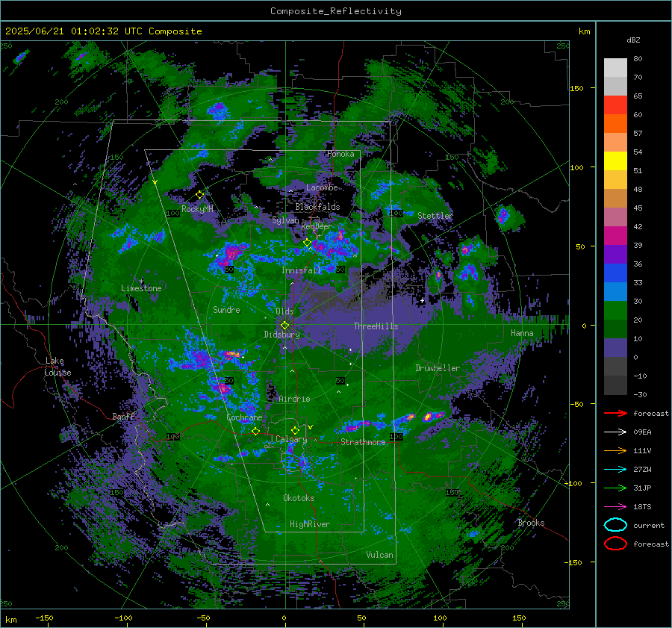This screenshot has height=628, width=672.
Task: Click the yellow V marker northeast of Calgary
Action: pyautogui.click(x=311, y=427)
